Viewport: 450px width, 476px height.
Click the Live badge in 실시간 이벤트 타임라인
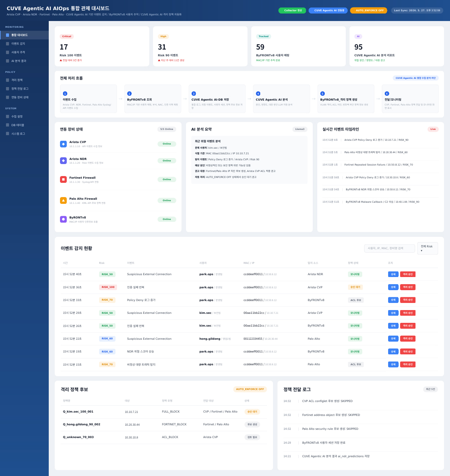click(433, 129)
